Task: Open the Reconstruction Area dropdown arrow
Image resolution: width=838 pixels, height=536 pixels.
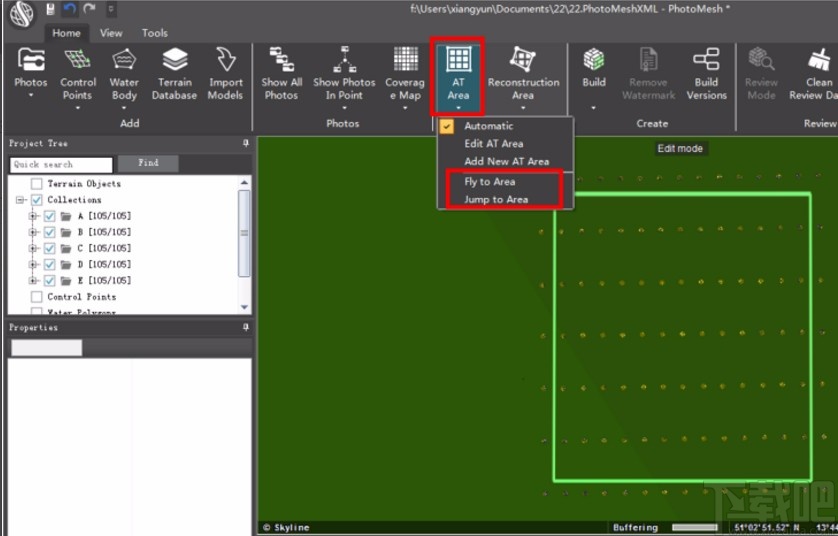Action: 523,108
